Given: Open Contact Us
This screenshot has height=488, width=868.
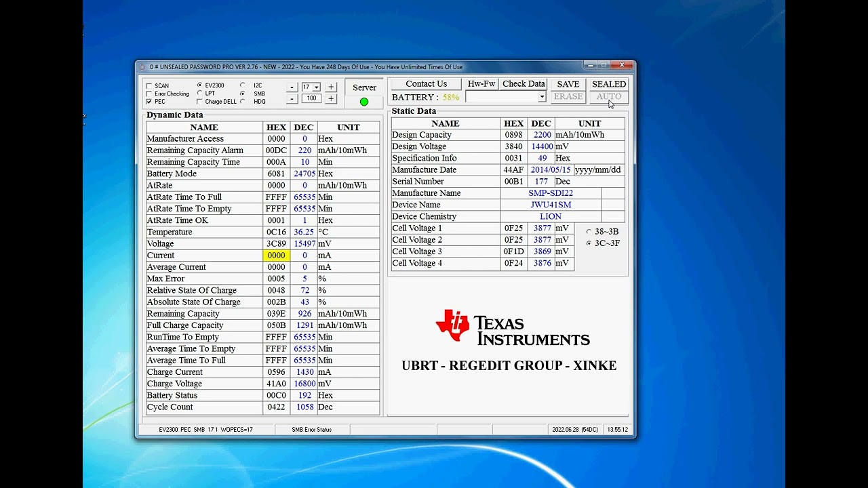Looking at the screenshot, I should point(426,84).
